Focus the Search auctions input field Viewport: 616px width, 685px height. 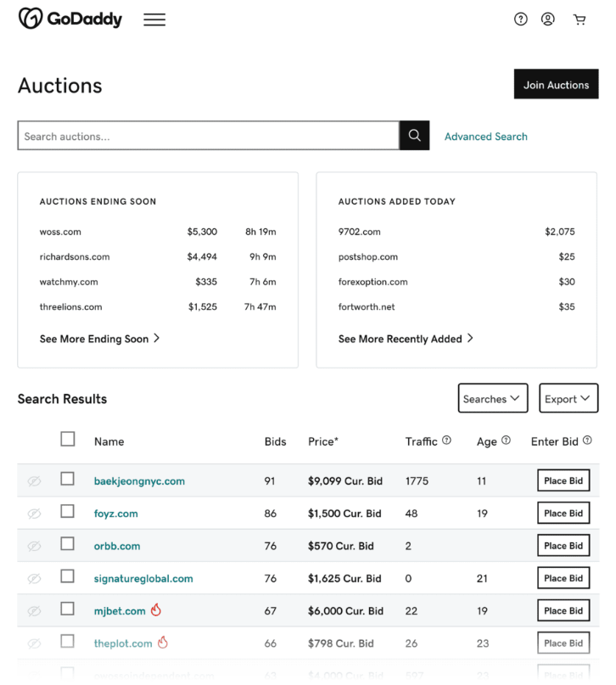point(208,136)
